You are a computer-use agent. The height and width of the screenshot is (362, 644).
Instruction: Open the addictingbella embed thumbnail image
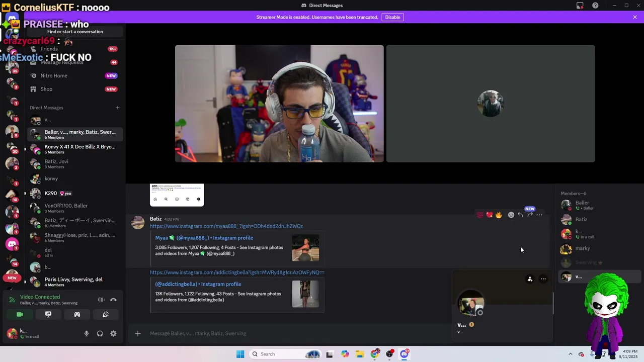pyautogui.click(x=305, y=294)
